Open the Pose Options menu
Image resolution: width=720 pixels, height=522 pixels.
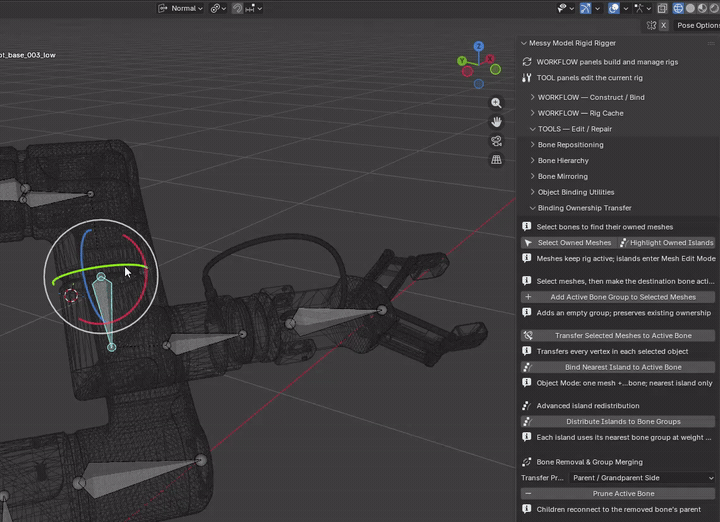[698, 25]
